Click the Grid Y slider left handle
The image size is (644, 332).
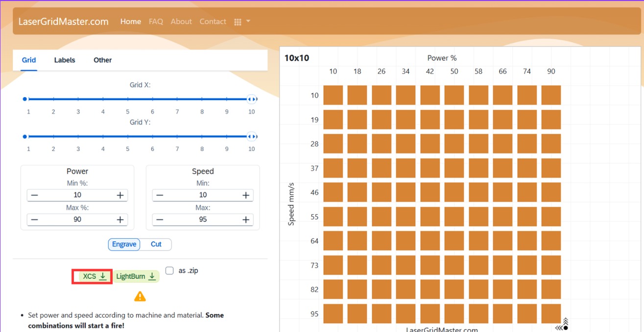(25, 136)
